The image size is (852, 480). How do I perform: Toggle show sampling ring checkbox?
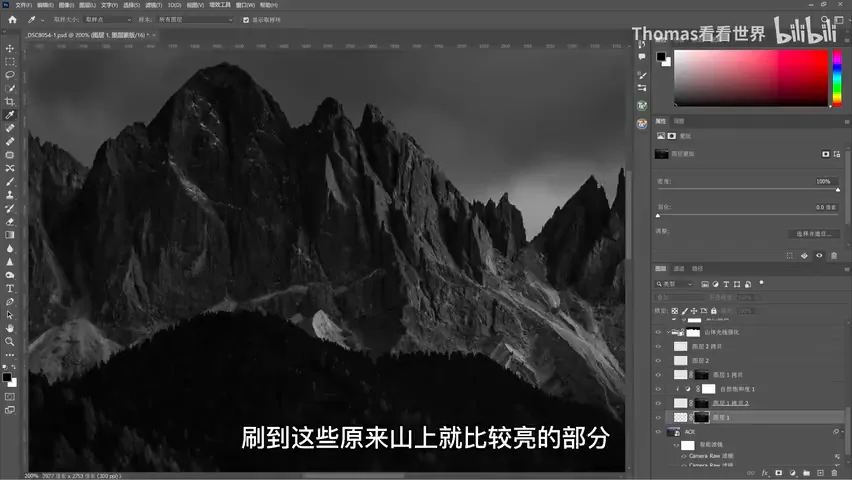pos(246,20)
